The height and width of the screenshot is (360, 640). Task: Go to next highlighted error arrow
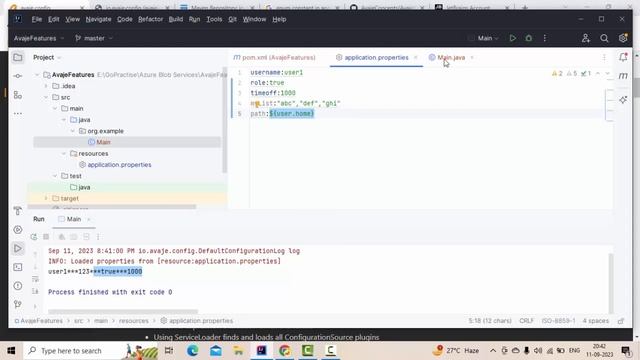pos(607,73)
